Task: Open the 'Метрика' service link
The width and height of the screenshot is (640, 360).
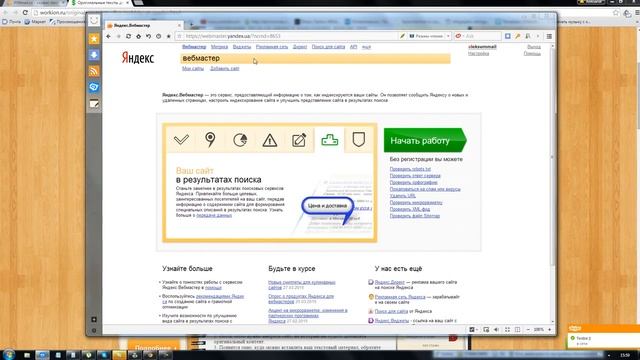Action: click(x=219, y=47)
